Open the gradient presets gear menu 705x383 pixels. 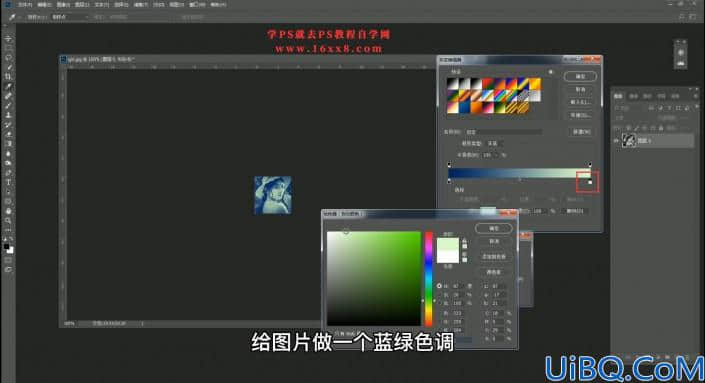click(x=551, y=72)
